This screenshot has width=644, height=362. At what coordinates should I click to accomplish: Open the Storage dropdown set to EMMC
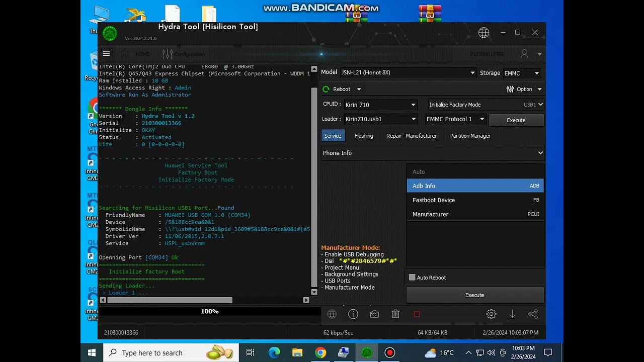pos(522,73)
